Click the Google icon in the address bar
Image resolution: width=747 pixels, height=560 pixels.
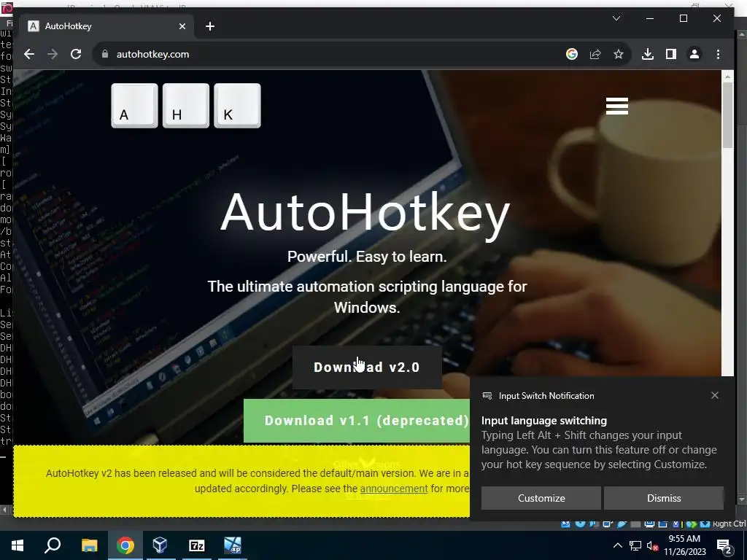click(x=572, y=54)
